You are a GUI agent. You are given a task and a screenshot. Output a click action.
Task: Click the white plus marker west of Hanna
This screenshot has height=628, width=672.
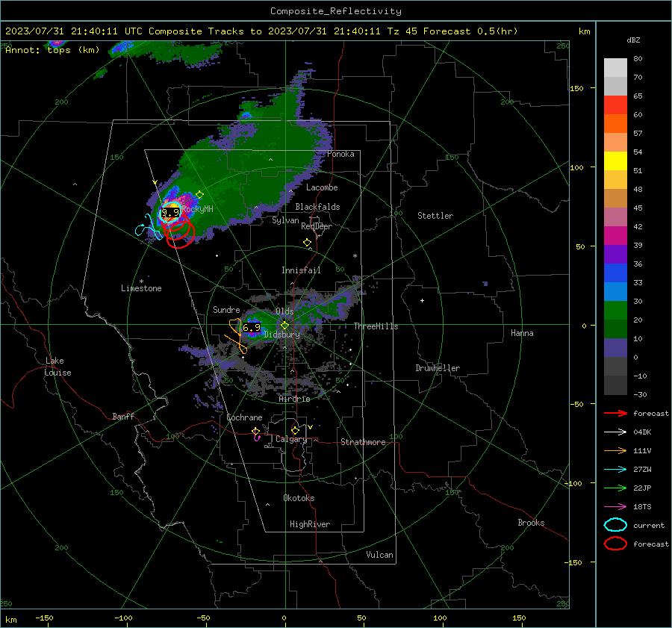(x=422, y=300)
